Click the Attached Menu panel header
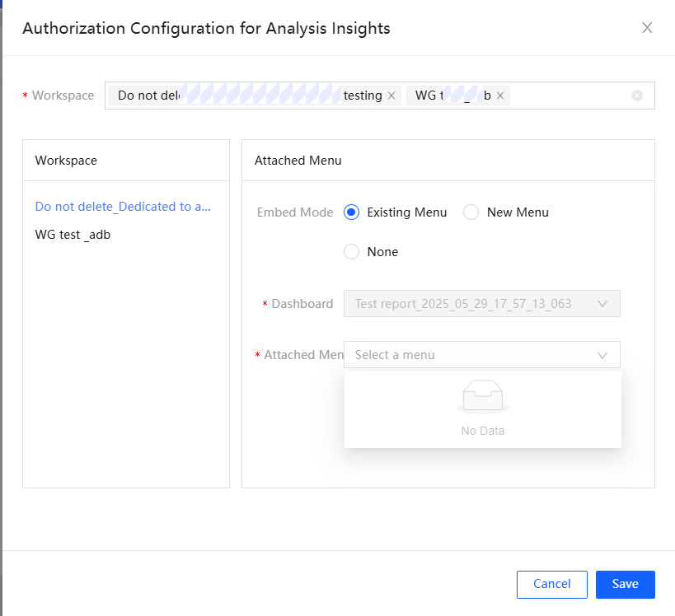The width and height of the screenshot is (675, 616). pyautogui.click(x=298, y=161)
